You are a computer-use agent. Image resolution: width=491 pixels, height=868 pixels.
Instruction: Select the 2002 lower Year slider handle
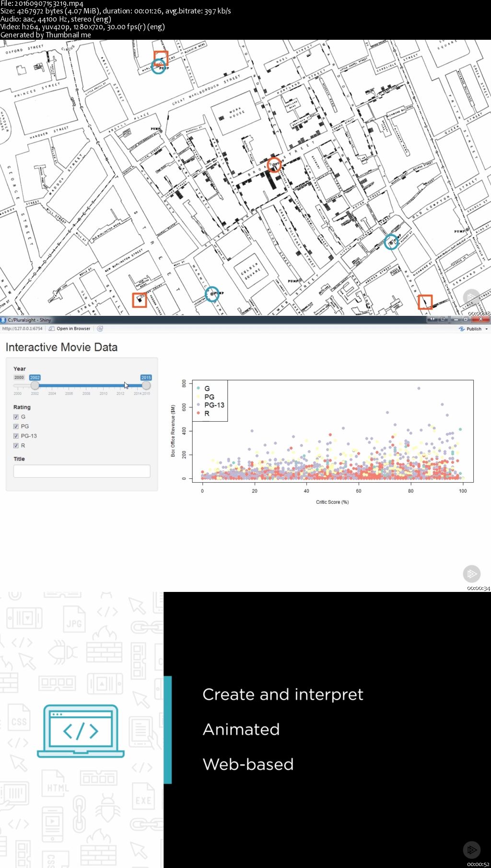tap(35, 385)
